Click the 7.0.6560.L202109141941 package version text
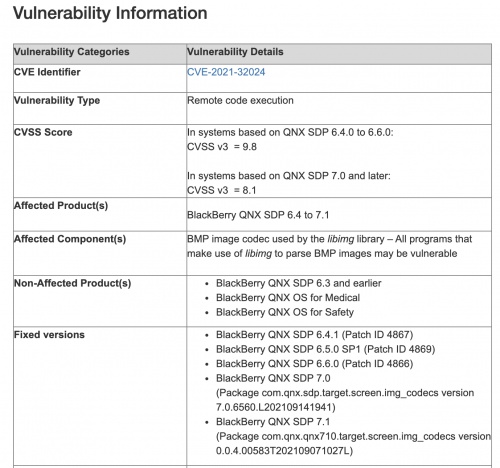 tap(276, 407)
